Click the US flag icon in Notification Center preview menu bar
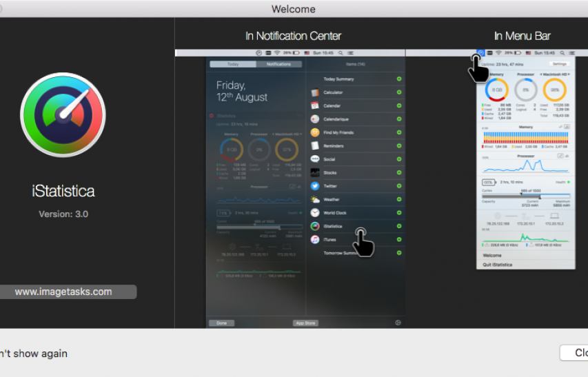The width and height of the screenshot is (588, 377). tap(307, 53)
